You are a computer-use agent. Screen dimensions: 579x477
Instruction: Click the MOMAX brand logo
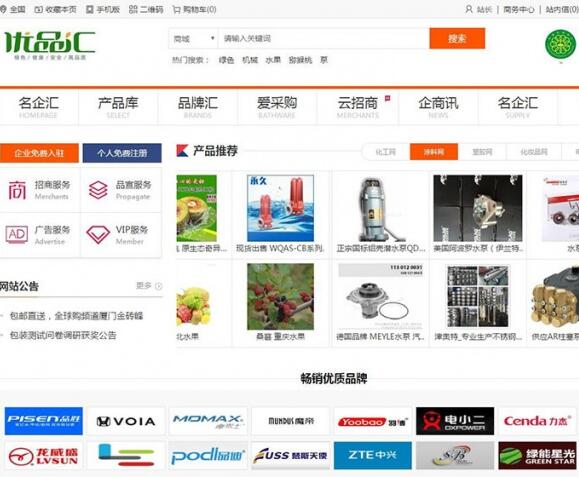pos(208,421)
